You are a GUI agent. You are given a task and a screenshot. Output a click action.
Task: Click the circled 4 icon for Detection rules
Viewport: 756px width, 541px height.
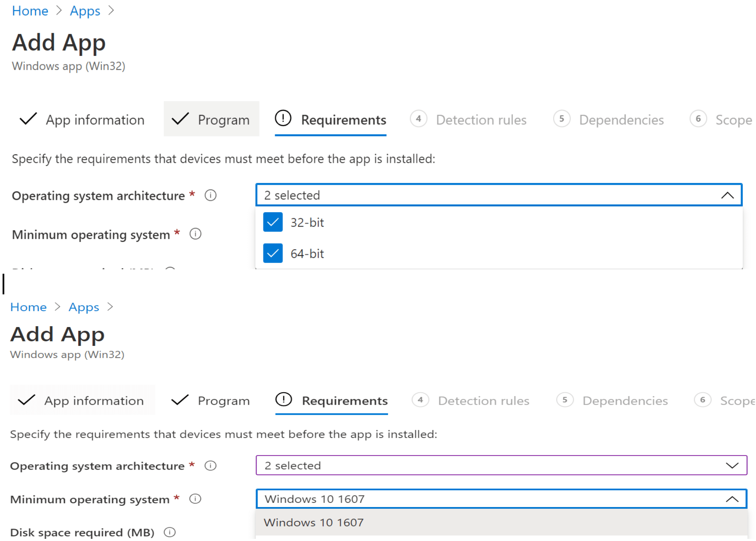pos(419,119)
